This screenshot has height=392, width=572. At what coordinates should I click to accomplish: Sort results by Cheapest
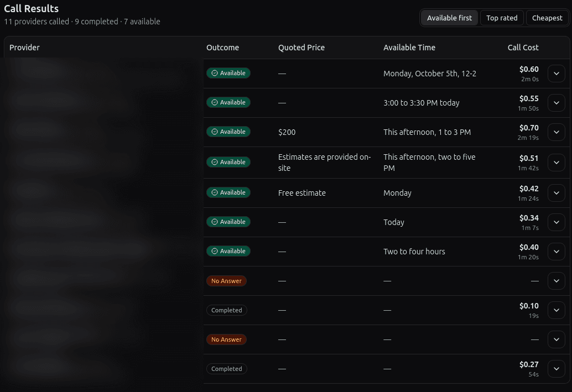(x=547, y=18)
